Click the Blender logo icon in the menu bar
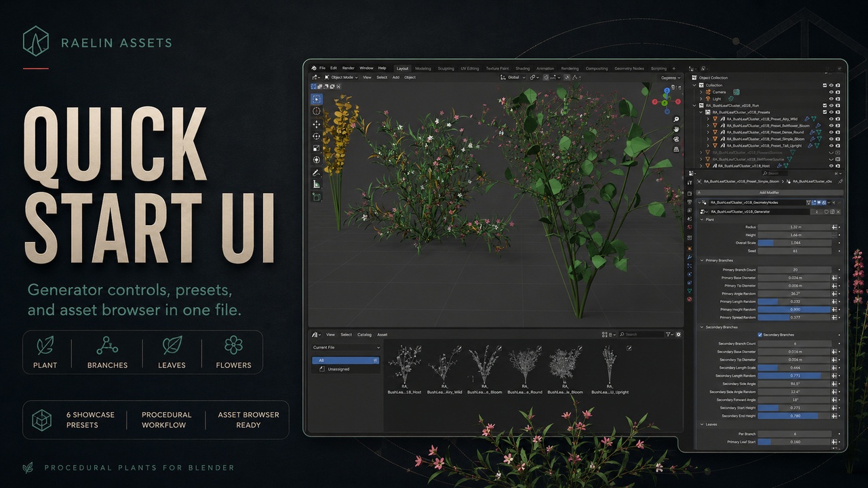The image size is (868, 488). pyautogui.click(x=314, y=68)
